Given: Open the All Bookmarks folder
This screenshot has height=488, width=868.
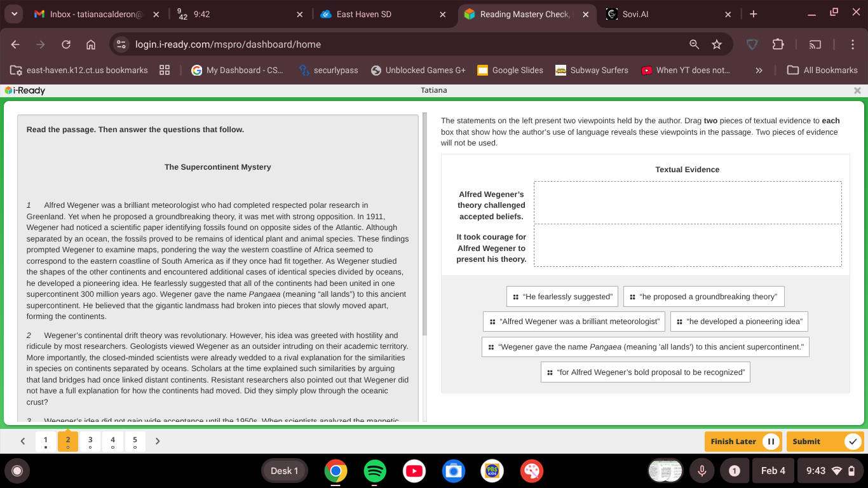Looking at the screenshot, I should pyautogui.click(x=822, y=71).
